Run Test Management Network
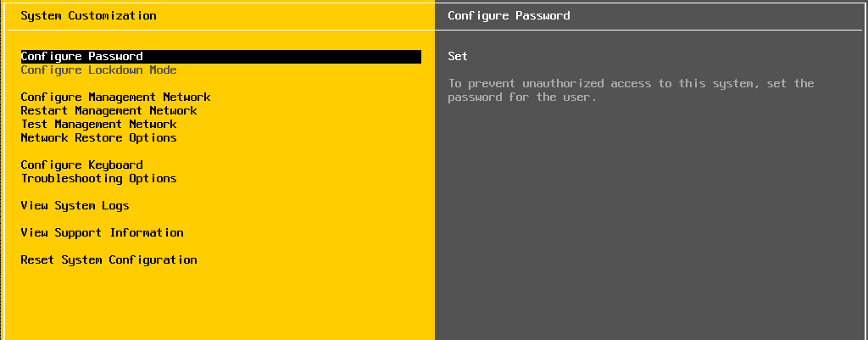 point(98,124)
